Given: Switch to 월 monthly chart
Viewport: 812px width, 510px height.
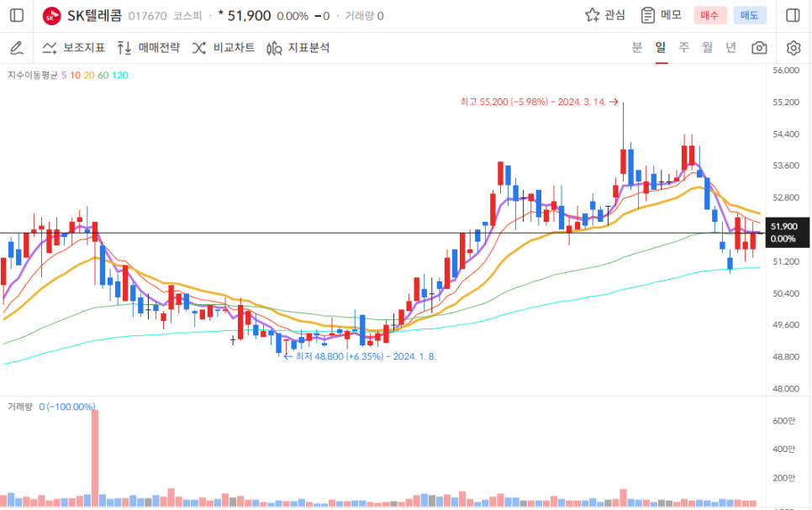Looking at the screenshot, I should point(708,48).
